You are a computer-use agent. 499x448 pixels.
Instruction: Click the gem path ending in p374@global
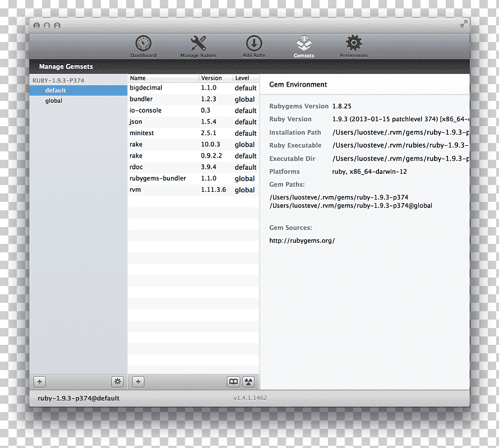pyautogui.click(x=350, y=206)
